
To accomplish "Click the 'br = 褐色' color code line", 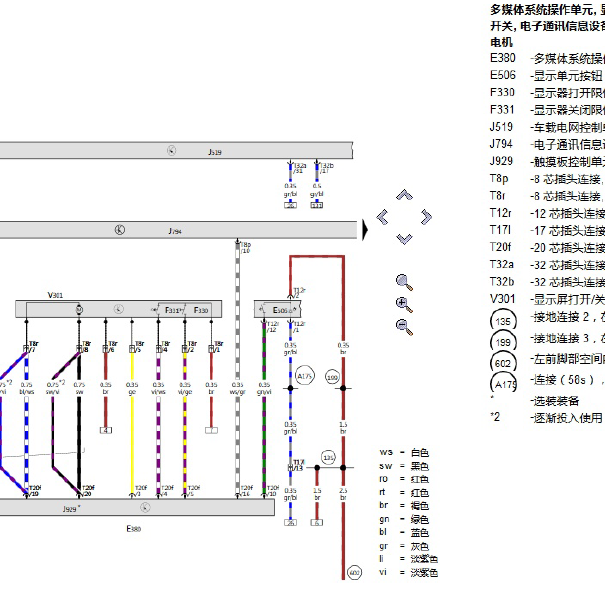I will (404, 505).
